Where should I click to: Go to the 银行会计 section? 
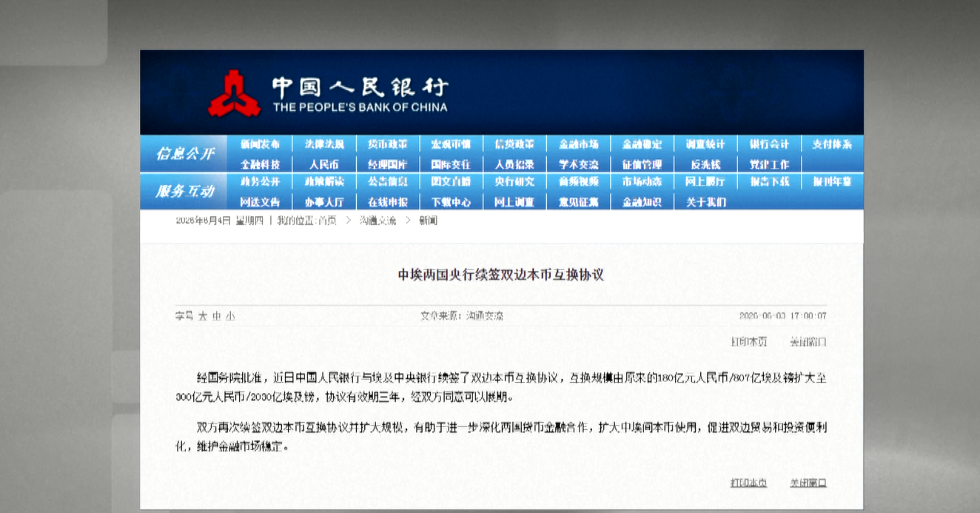[x=769, y=144]
